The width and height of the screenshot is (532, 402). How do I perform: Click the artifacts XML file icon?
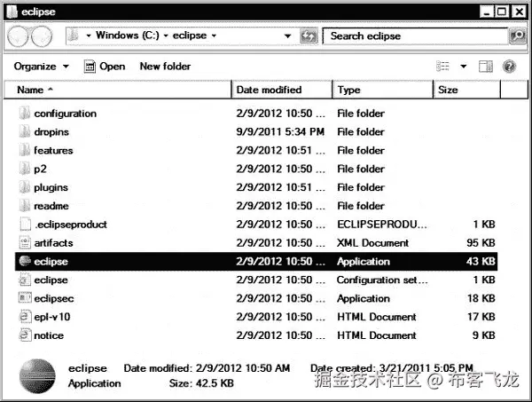(25, 243)
